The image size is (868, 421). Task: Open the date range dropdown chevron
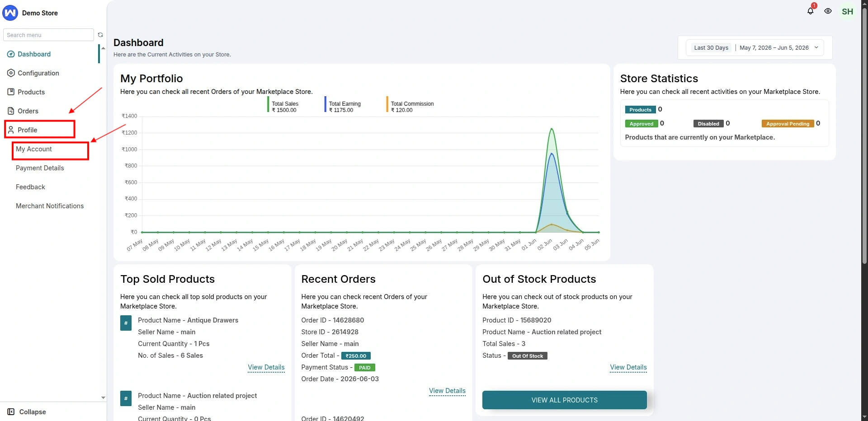[x=816, y=47]
